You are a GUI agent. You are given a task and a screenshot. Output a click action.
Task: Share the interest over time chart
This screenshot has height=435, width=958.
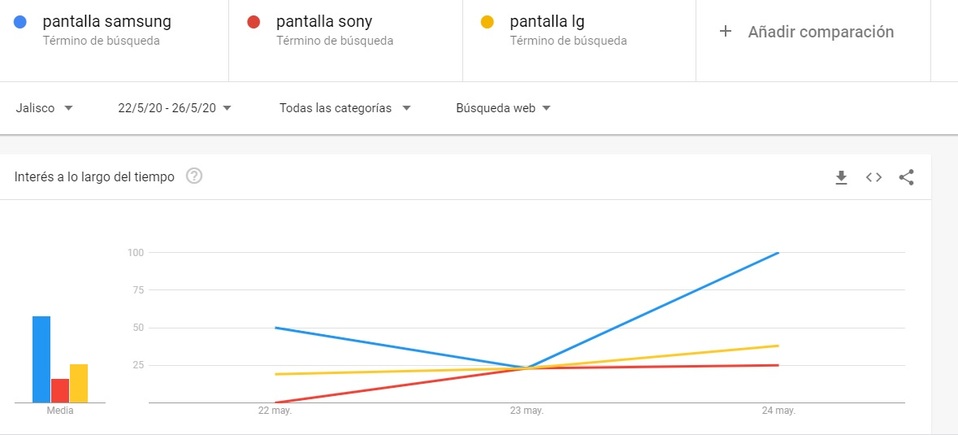tap(906, 177)
